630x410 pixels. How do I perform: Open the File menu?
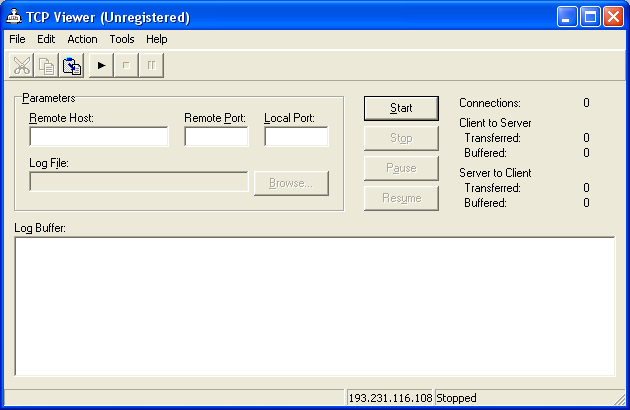pyautogui.click(x=17, y=39)
